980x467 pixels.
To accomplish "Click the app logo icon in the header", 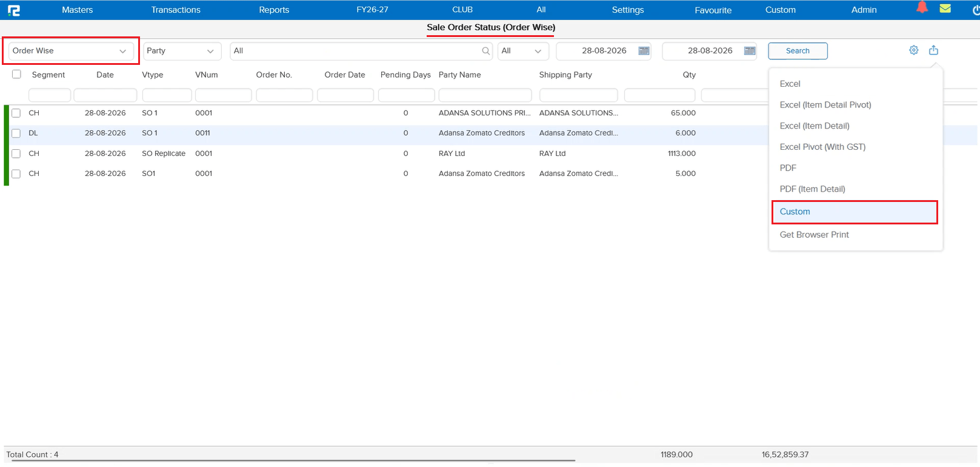I will [x=13, y=10].
